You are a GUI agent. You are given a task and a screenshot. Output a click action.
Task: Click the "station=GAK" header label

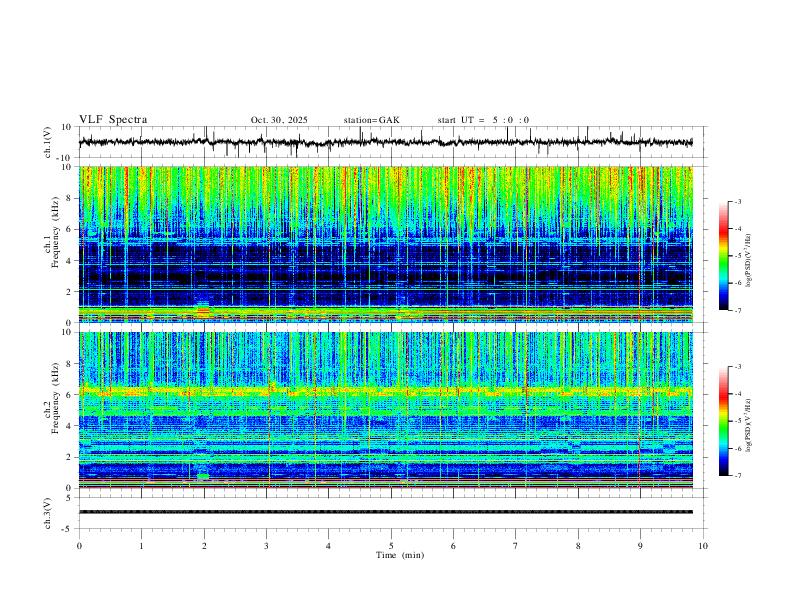point(371,120)
